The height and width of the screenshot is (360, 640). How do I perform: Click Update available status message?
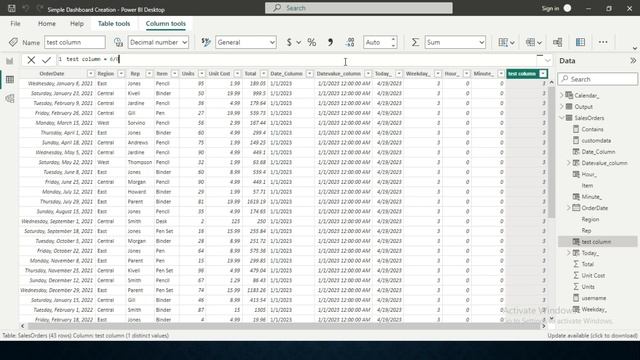592,336
